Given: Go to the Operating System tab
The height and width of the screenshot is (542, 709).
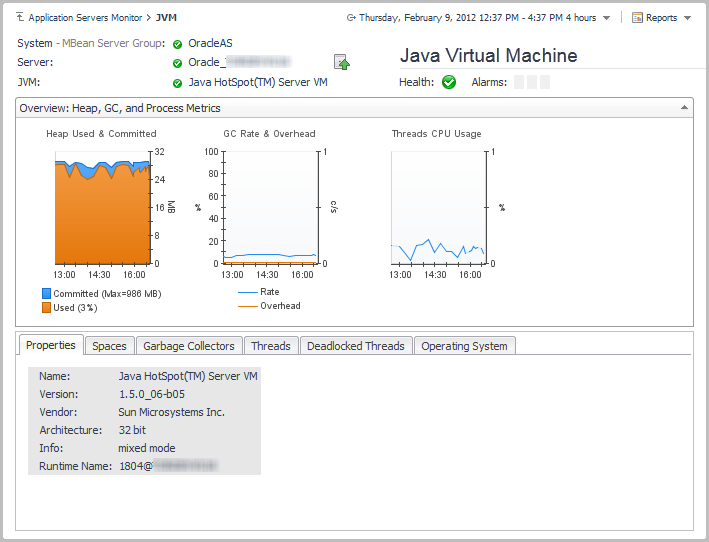Looking at the screenshot, I should 464,346.
